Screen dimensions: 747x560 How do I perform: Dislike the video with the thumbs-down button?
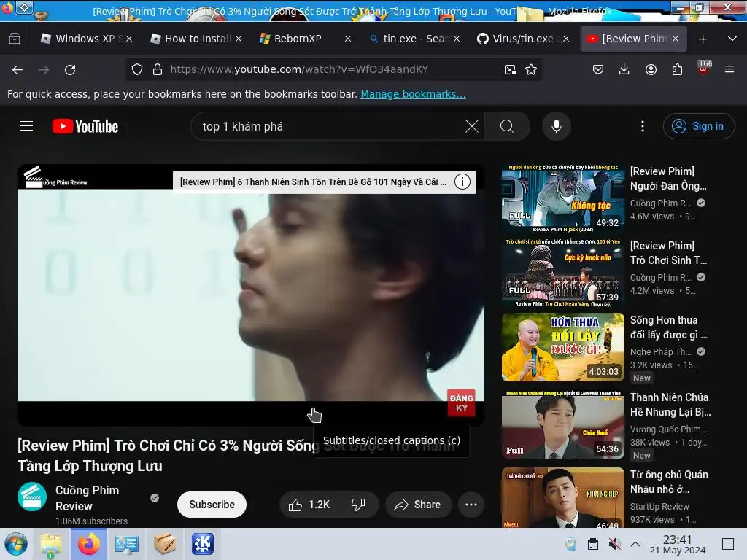point(358,505)
